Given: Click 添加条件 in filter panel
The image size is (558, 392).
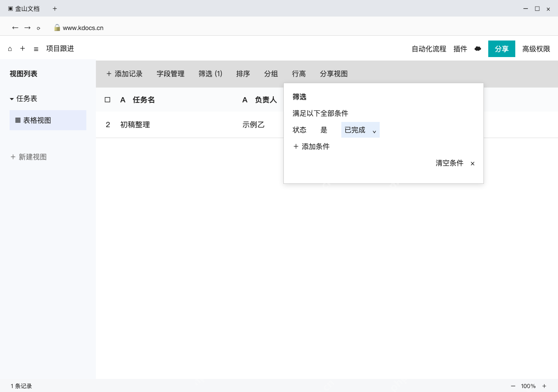Looking at the screenshot, I should point(311,146).
